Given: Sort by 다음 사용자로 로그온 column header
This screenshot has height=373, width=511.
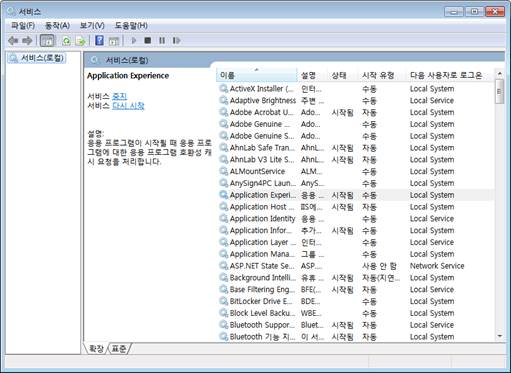Looking at the screenshot, I should click(450, 75).
